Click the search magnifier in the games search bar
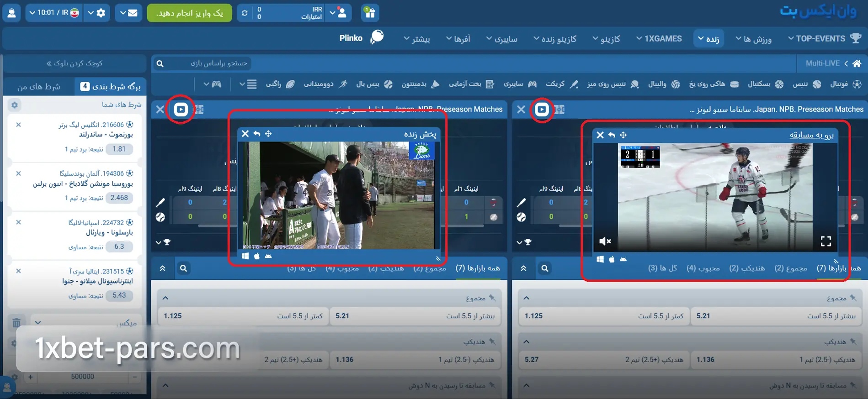This screenshot has height=399, width=868. tap(160, 63)
